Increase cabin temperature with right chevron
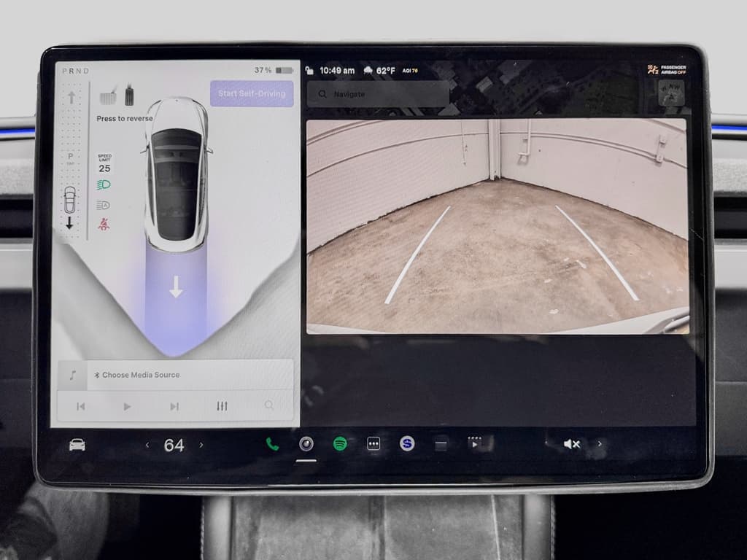Viewport: 747px width, 560px height. pyautogui.click(x=201, y=445)
